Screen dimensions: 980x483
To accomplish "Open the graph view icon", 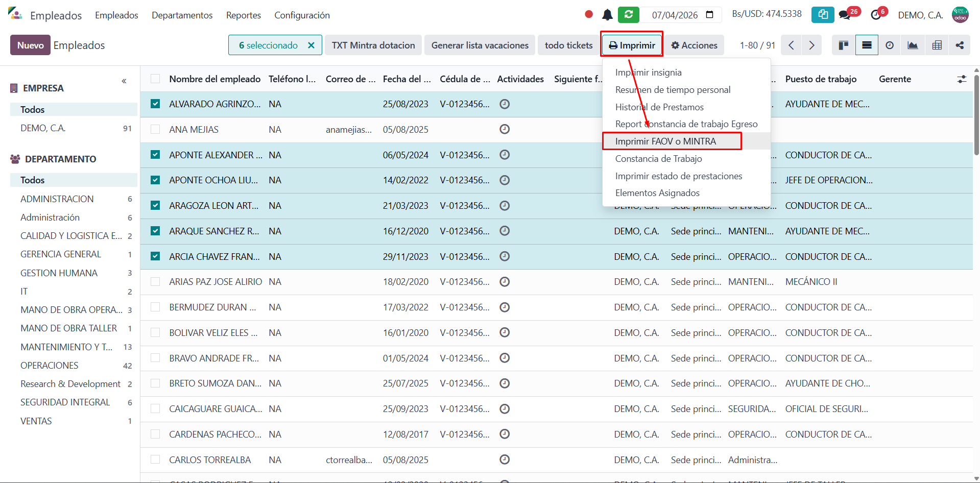I will click(913, 45).
